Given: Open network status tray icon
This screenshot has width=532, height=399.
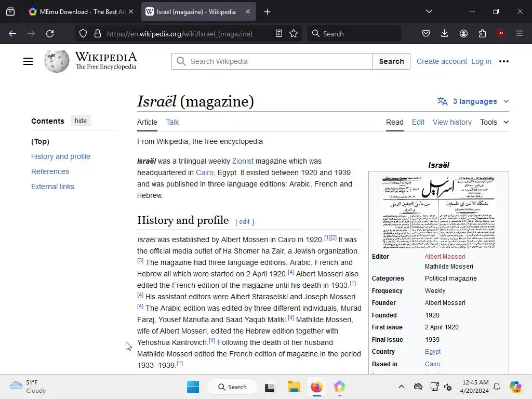Looking at the screenshot, I should pyautogui.click(x=435, y=387).
